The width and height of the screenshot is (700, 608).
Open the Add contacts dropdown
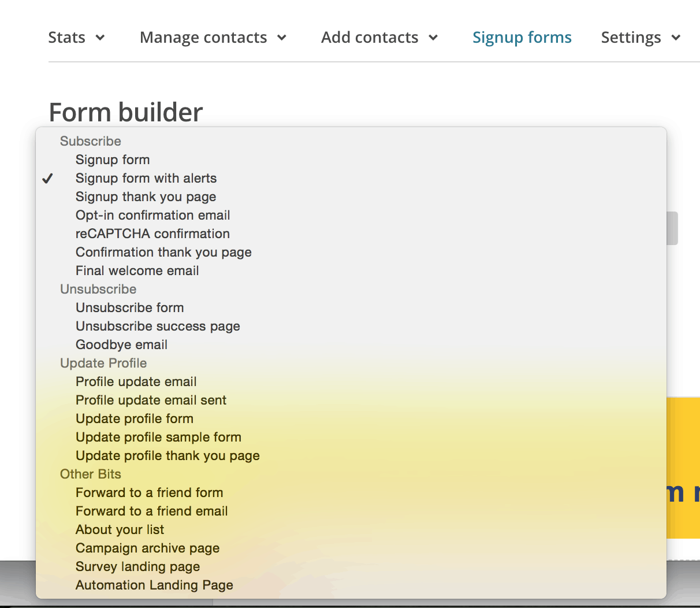379,38
